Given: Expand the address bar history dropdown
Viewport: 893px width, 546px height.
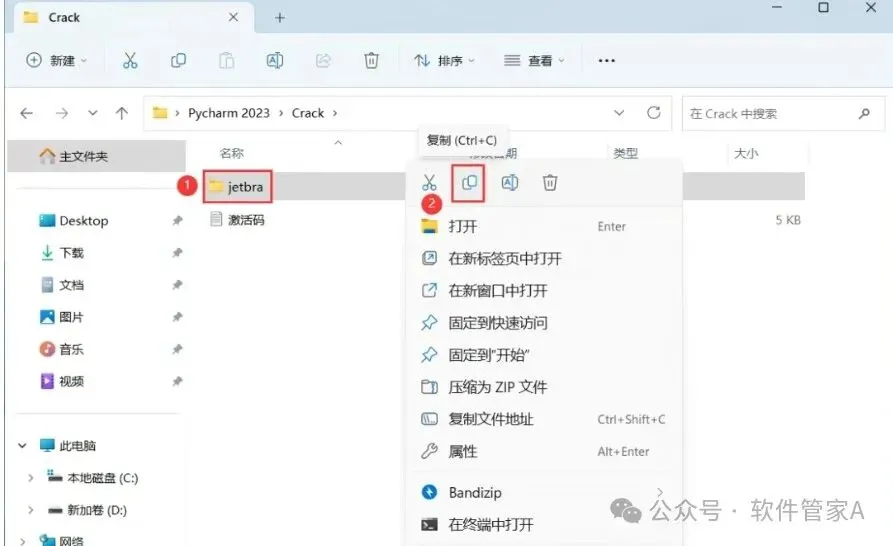Looking at the screenshot, I should coord(619,113).
